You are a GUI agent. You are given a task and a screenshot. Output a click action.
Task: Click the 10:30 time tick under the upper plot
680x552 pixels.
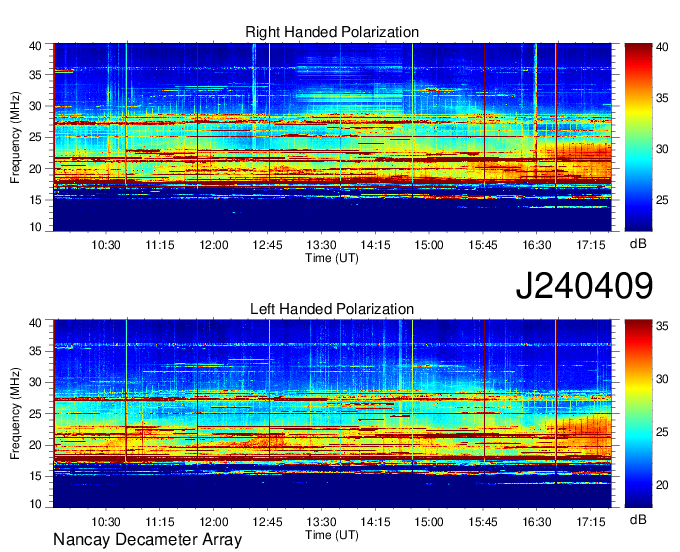pyautogui.click(x=106, y=245)
